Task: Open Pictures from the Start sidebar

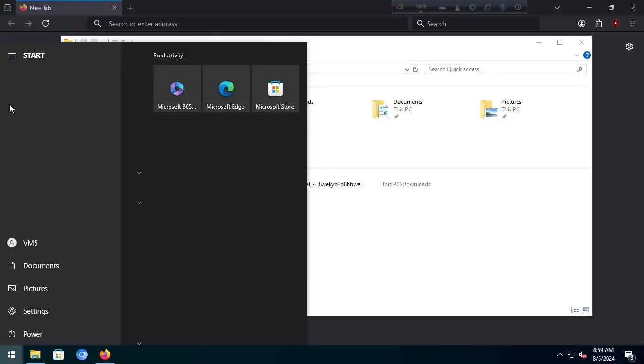Action: [61, 289]
